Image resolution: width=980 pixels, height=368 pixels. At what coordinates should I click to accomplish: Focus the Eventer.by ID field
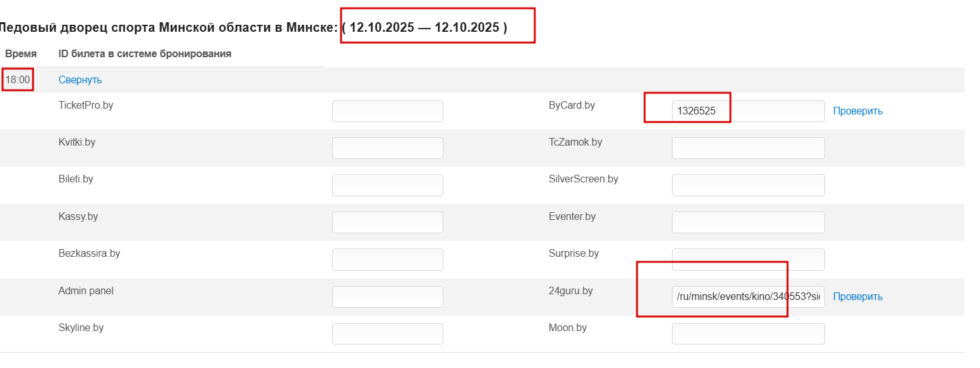[748, 222]
